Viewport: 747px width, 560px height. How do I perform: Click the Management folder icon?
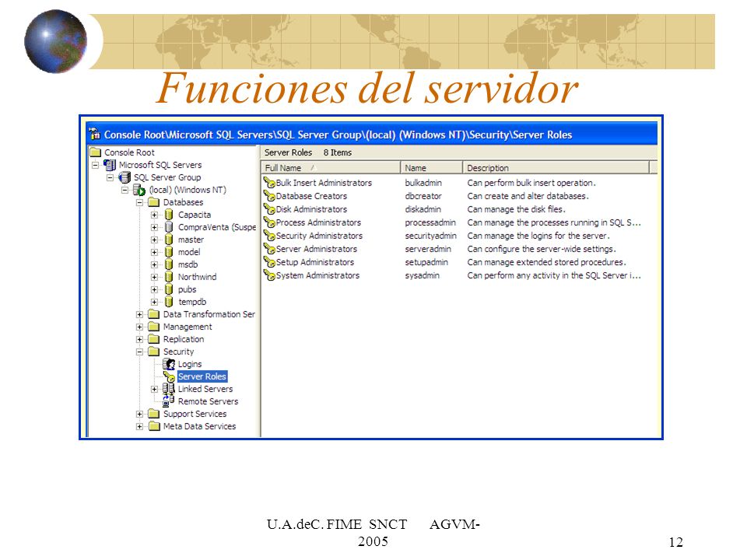pos(153,327)
